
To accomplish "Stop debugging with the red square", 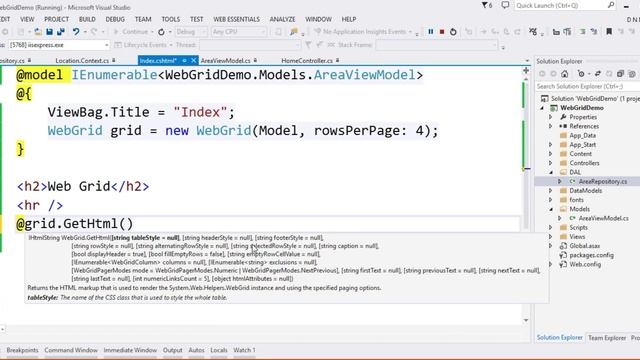I will 442,31.
